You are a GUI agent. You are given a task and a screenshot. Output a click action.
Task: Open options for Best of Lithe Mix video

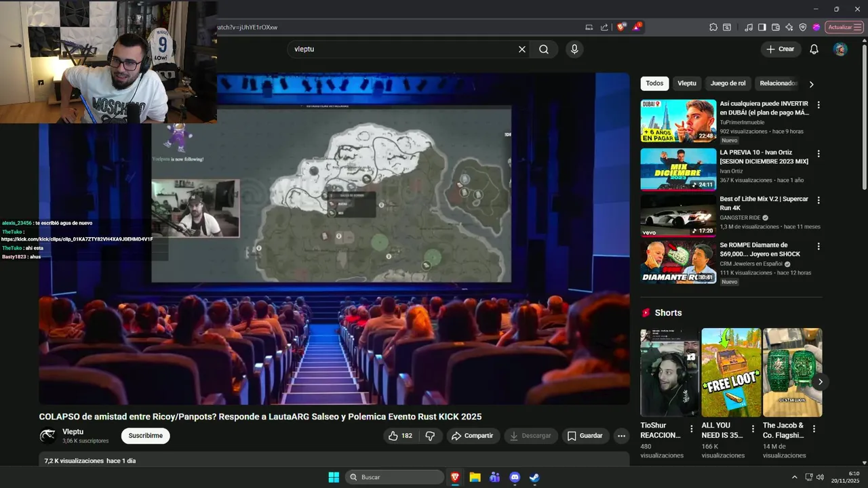tap(818, 201)
